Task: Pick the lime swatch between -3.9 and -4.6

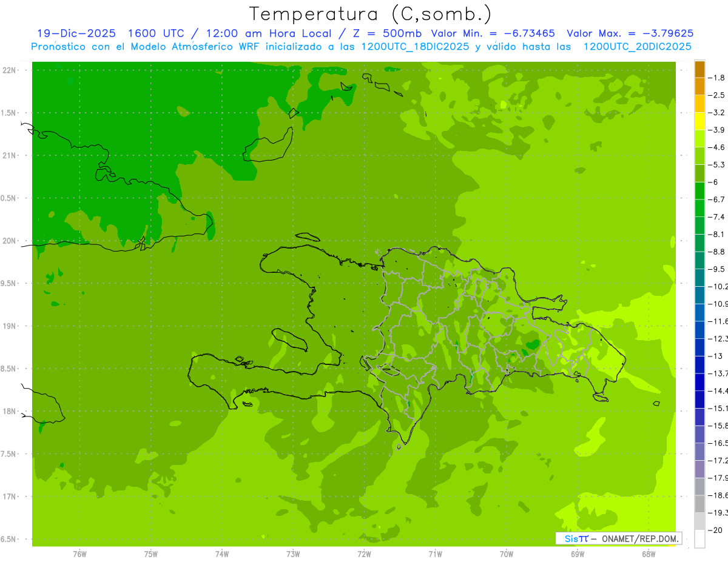Action: pyautogui.click(x=699, y=139)
